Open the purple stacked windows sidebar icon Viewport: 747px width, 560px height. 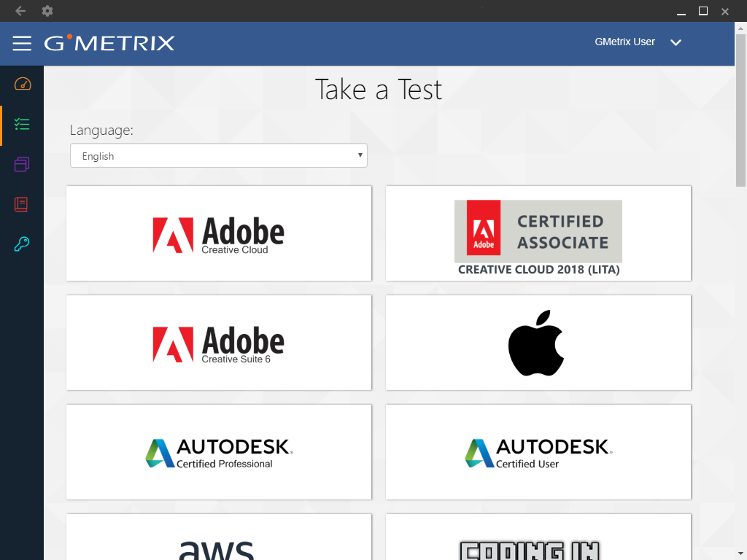(22, 165)
